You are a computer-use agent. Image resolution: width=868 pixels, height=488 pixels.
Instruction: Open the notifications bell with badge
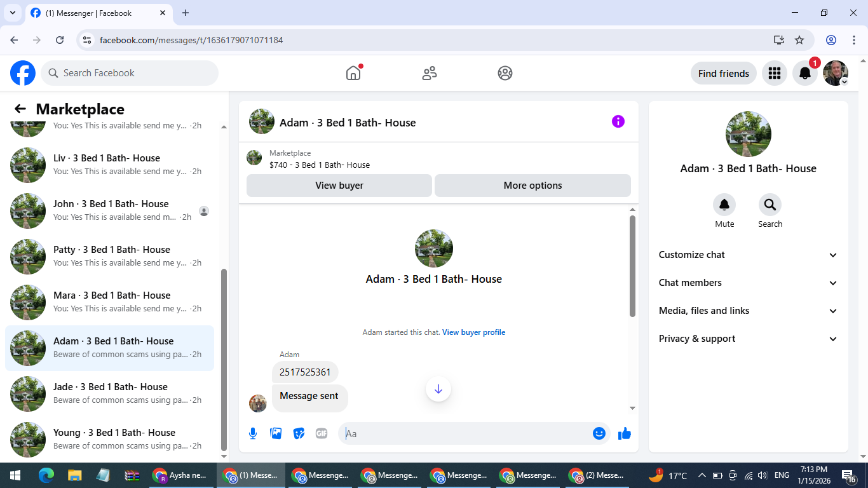click(805, 73)
